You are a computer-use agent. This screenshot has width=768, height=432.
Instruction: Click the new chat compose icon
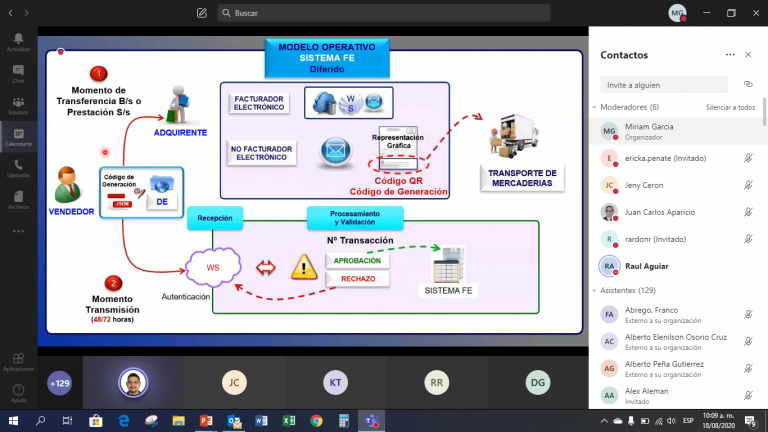pyautogui.click(x=202, y=13)
